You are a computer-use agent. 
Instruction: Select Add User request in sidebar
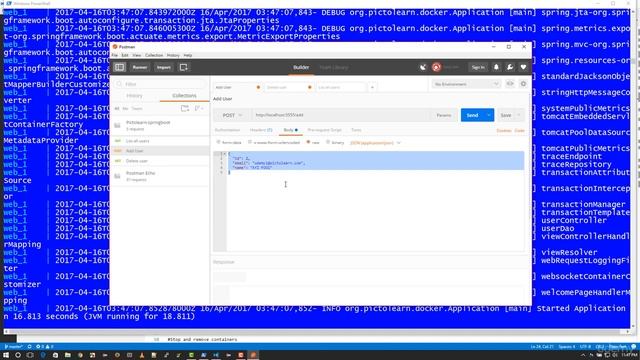[x=160, y=151]
